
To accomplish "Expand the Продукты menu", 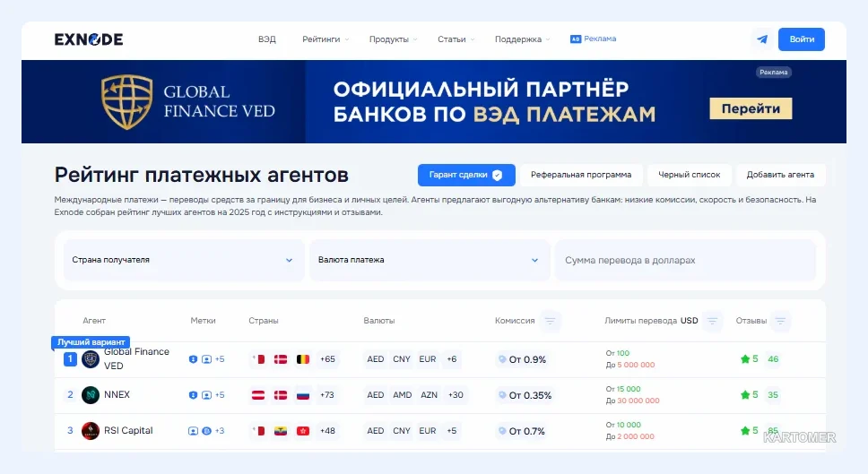I will (393, 39).
